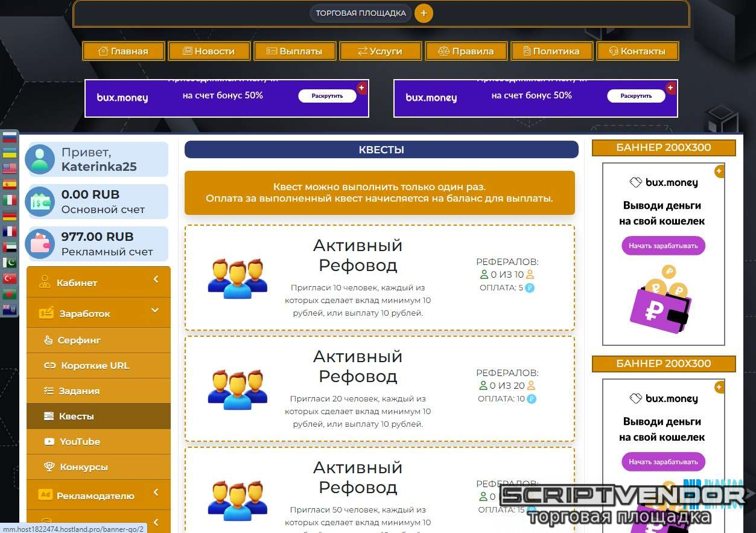The image size is (756, 533).
Task: Expand the Рекламодателю menu chevron
Action: (156, 493)
